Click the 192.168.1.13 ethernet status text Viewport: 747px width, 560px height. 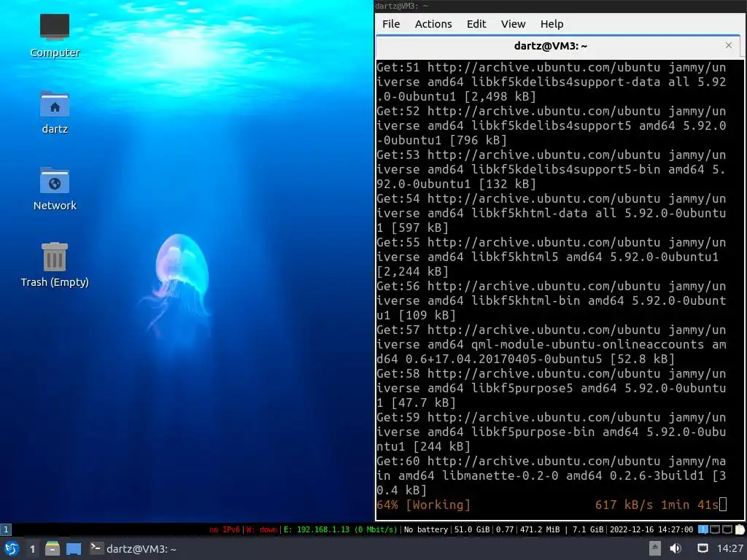click(x=340, y=529)
